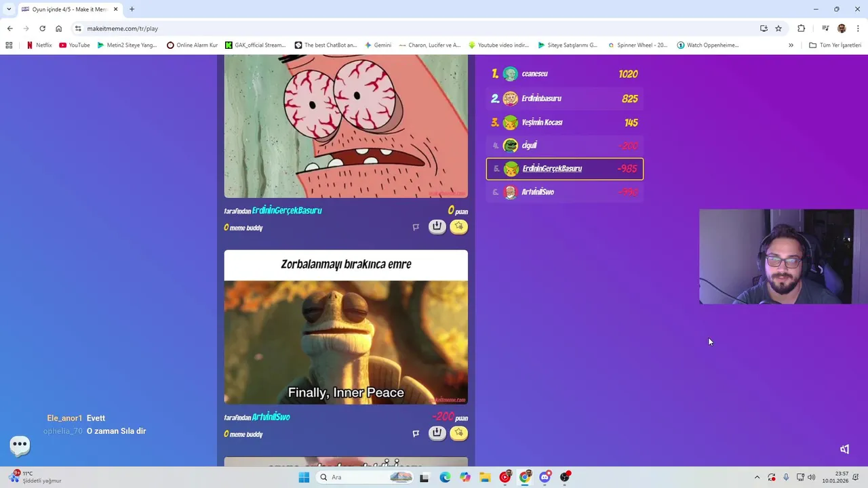Download the ArtvinliSwo meme
Image resolution: width=868 pixels, height=488 pixels.
(437, 433)
